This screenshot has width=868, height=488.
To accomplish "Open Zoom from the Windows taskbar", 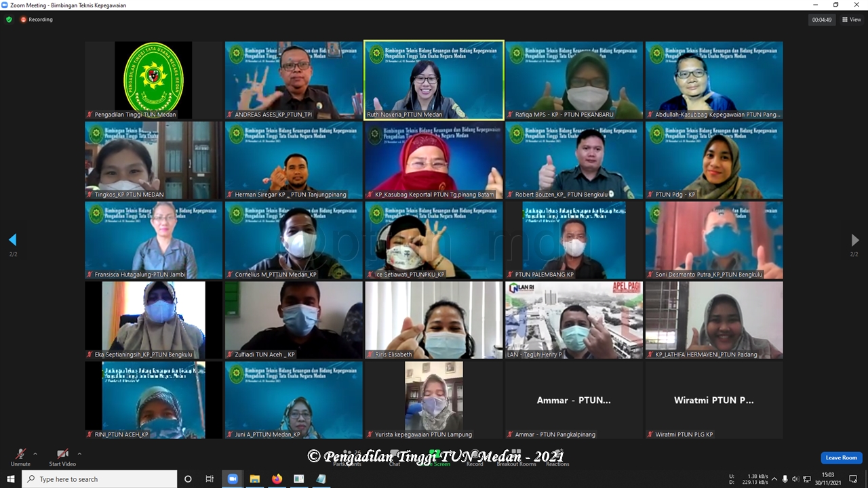I will (x=232, y=479).
